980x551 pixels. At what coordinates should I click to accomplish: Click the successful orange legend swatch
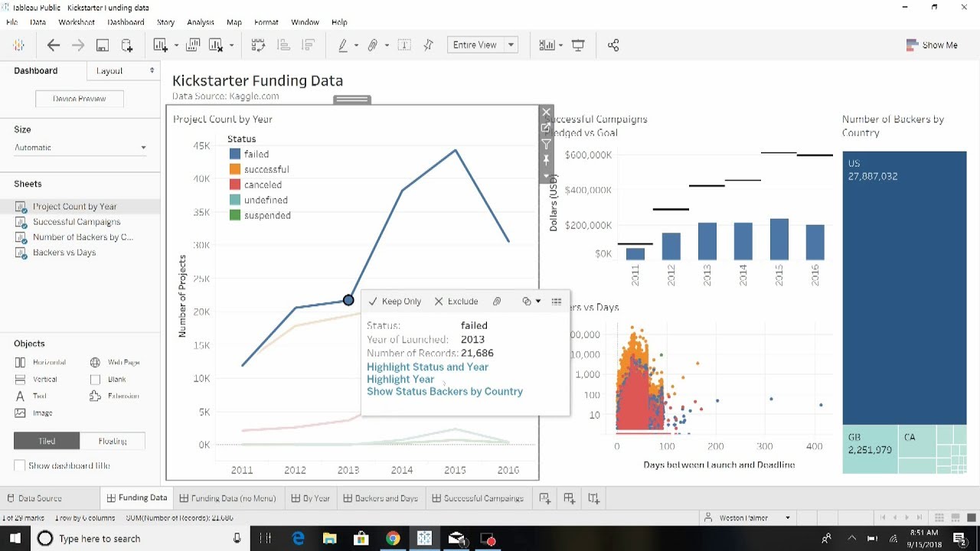pos(235,169)
